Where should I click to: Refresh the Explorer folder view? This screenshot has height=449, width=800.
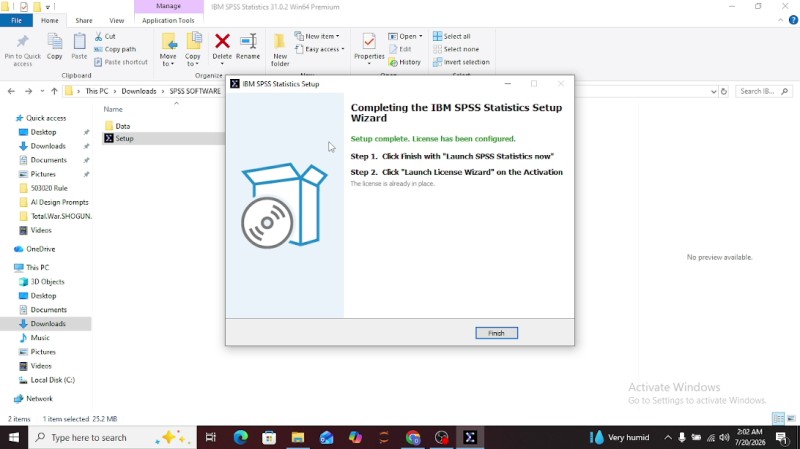tap(723, 91)
